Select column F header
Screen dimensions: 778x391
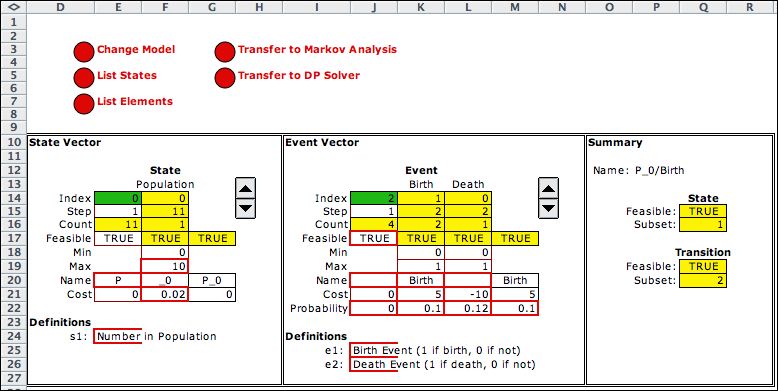coord(165,7)
